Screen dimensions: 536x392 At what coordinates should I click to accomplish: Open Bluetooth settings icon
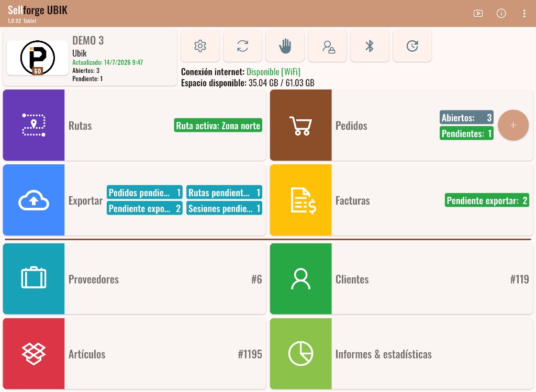pyautogui.click(x=370, y=46)
